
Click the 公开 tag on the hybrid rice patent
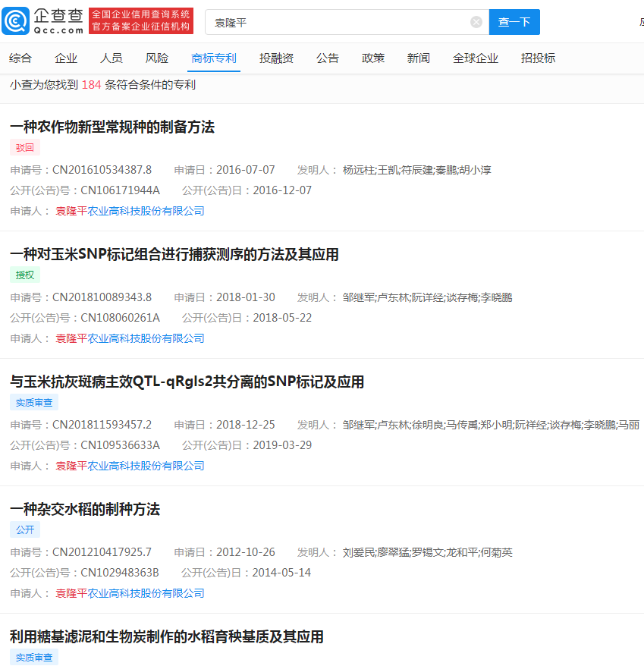click(24, 529)
